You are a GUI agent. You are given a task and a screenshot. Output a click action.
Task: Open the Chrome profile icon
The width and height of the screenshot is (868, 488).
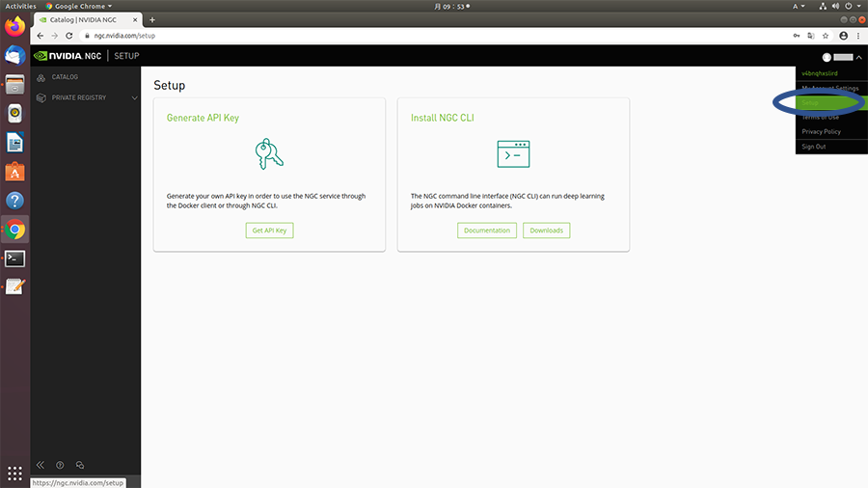pyautogui.click(x=843, y=36)
